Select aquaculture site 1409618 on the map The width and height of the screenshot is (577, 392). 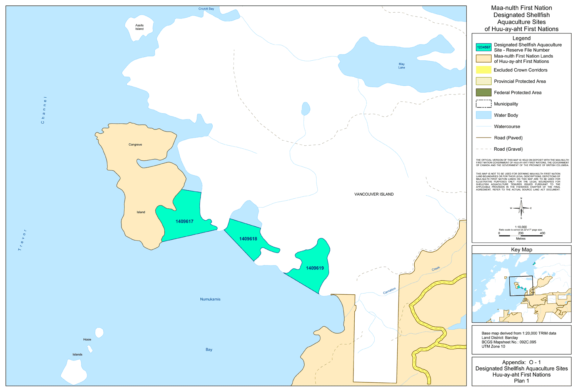pyautogui.click(x=248, y=239)
